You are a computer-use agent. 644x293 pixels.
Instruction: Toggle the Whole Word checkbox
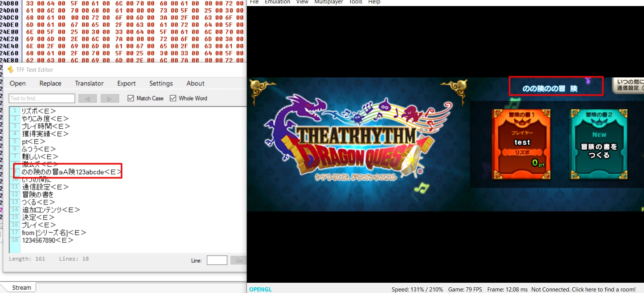tap(173, 98)
